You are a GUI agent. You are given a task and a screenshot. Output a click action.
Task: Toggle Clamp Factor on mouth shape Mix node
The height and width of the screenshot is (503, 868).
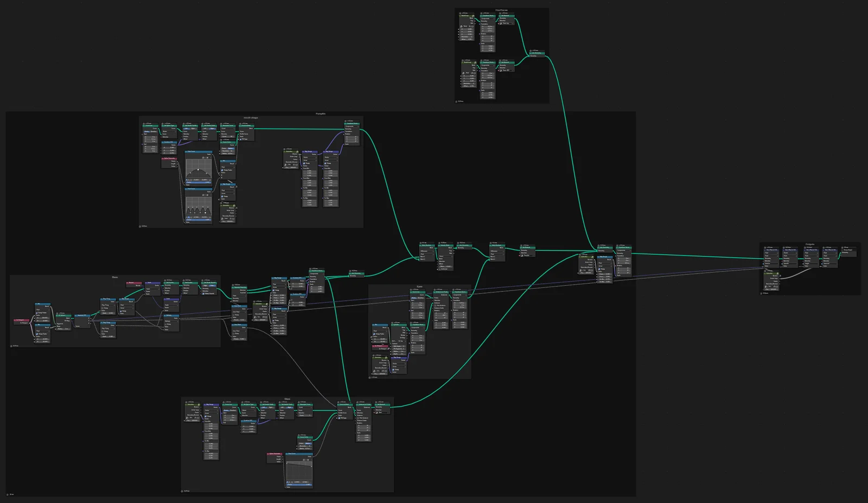222,170
